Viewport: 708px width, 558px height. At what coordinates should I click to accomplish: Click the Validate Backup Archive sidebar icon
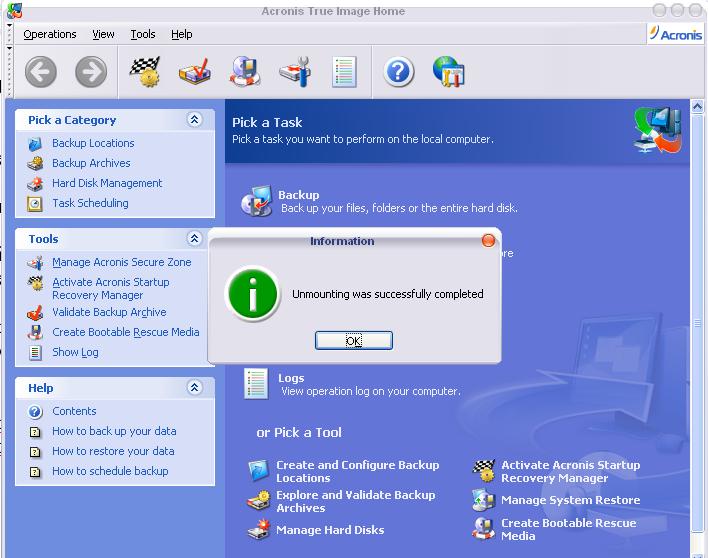35,312
